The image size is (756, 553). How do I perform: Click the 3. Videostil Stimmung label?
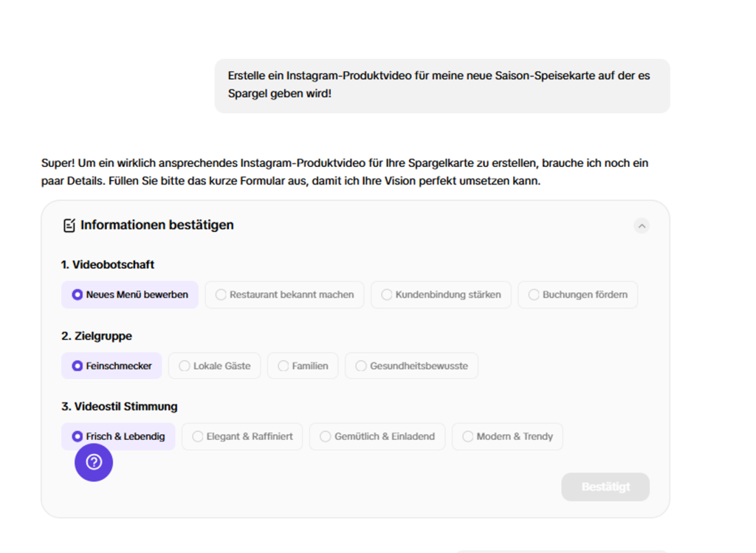(x=119, y=406)
